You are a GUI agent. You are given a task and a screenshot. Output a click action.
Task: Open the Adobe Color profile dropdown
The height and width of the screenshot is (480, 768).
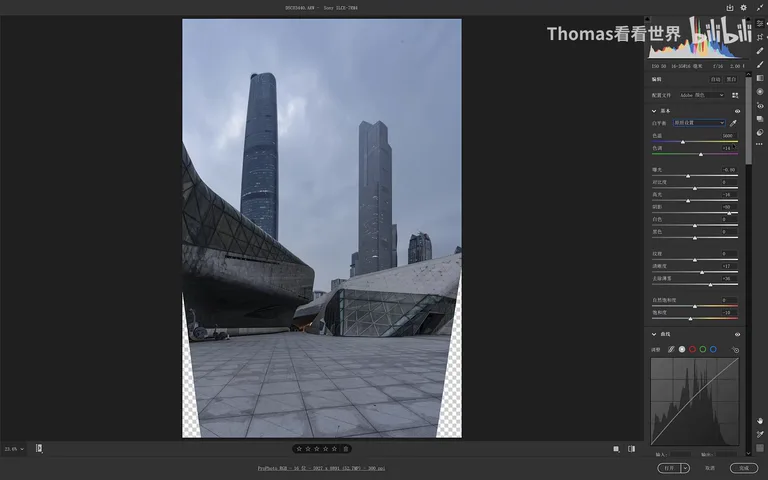(x=701, y=95)
